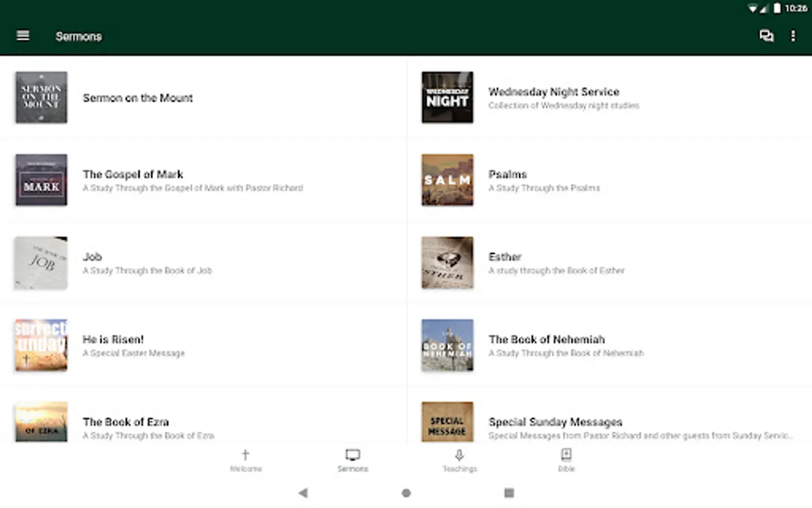
Task: Tap the Android home button
Action: coord(406,493)
